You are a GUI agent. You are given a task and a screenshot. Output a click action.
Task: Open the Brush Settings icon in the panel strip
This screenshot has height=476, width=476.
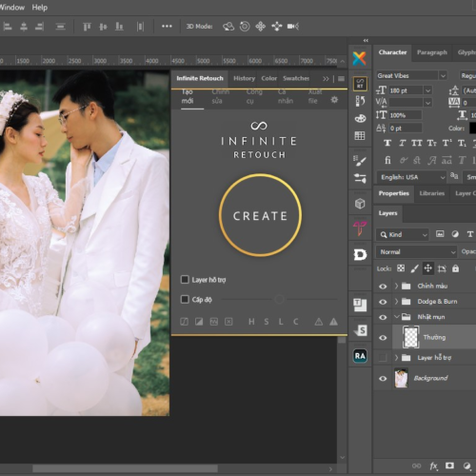pyautogui.click(x=360, y=178)
